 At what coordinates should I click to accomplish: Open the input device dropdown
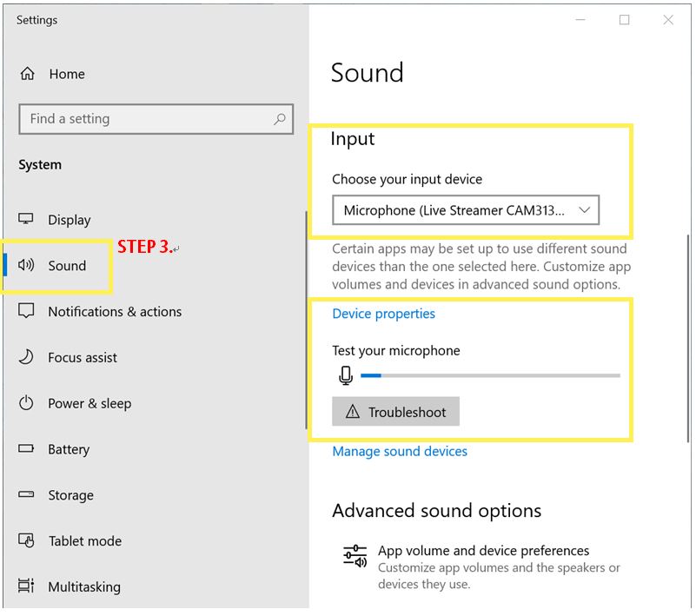coord(466,210)
